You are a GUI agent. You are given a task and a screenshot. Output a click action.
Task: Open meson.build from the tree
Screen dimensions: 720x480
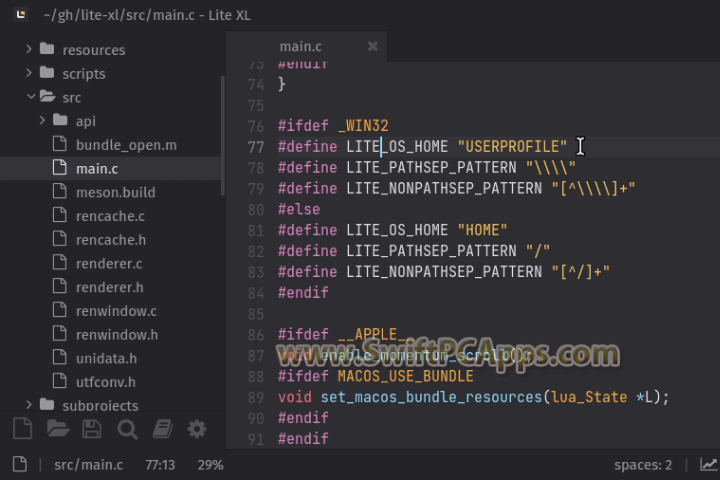point(116,192)
